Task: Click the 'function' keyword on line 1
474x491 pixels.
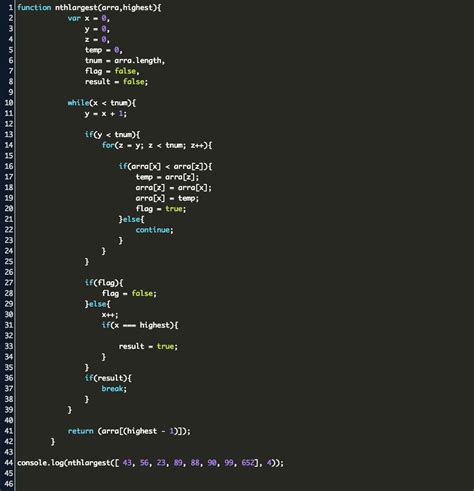Action: point(34,7)
